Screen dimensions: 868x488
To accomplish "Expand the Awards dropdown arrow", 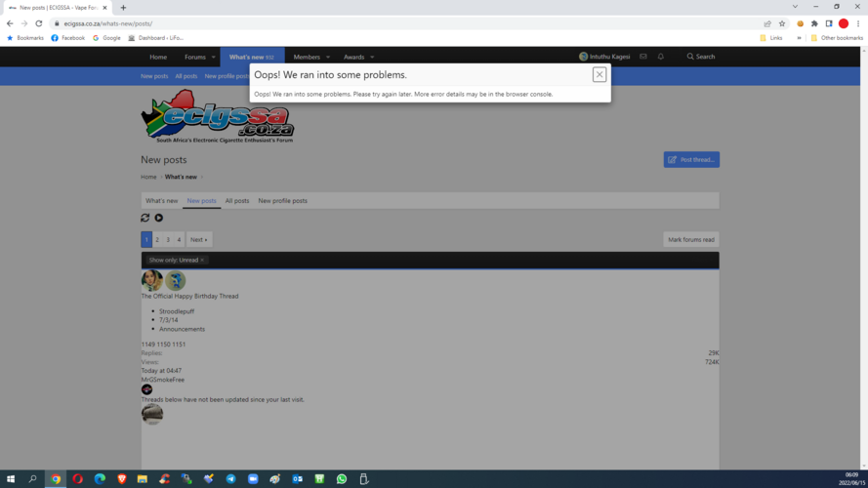I will 372,57.
